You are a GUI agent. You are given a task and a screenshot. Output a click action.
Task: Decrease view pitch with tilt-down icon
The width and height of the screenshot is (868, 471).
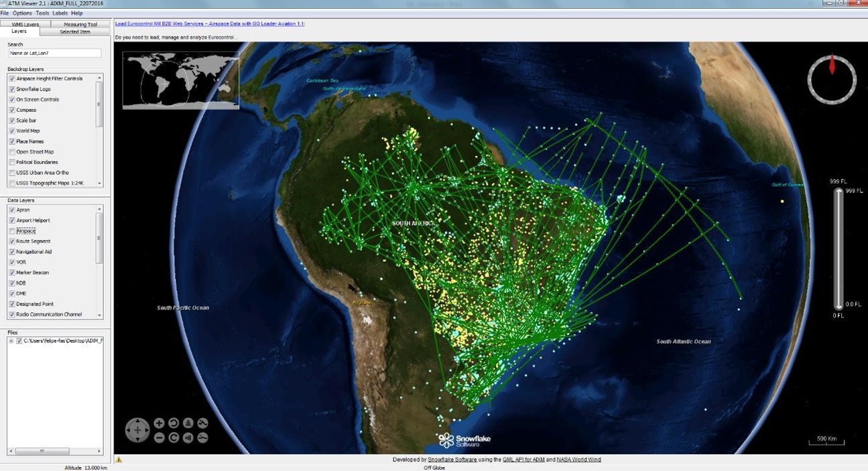coord(188,438)
